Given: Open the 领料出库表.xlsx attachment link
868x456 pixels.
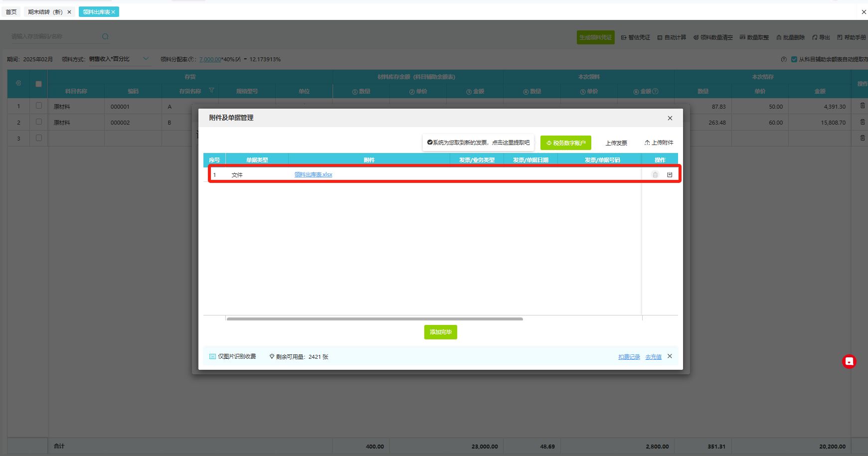Looking at the screenshot, I should 313,174.
